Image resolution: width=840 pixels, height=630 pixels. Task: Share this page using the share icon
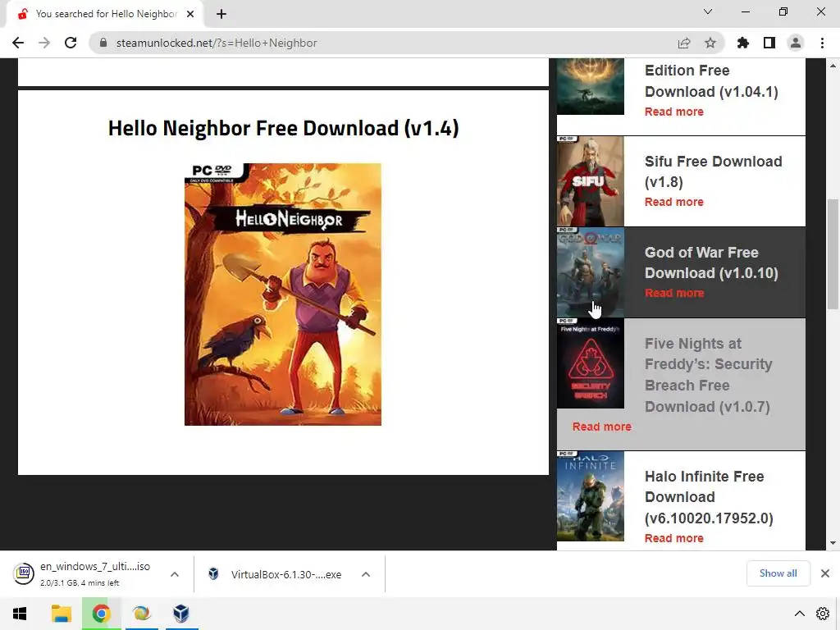tap(684, 43)
